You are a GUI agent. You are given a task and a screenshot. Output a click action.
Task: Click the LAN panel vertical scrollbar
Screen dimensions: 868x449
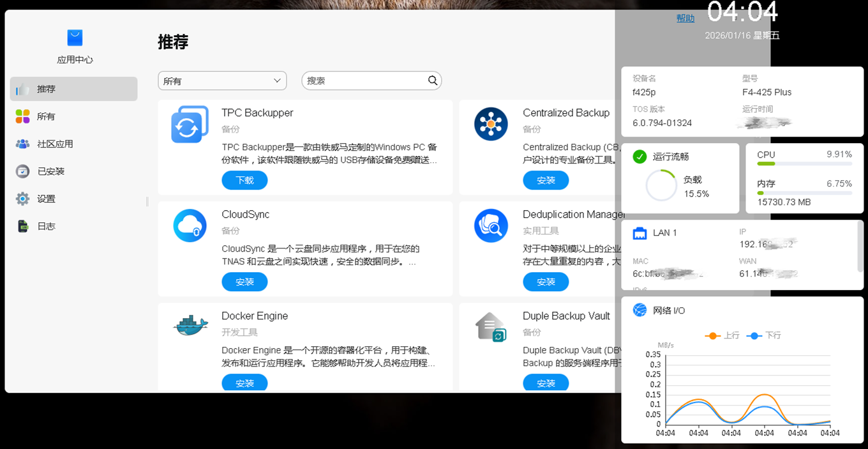coord(860,247)
